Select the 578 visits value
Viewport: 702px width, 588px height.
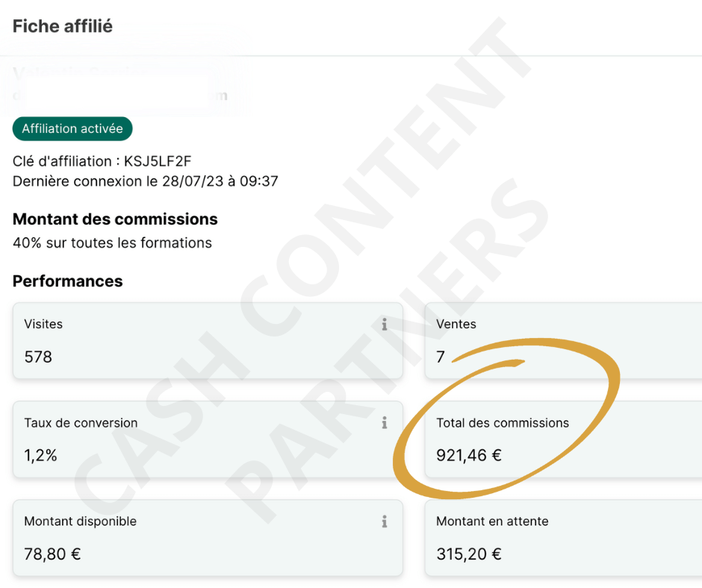coord(38,357)
